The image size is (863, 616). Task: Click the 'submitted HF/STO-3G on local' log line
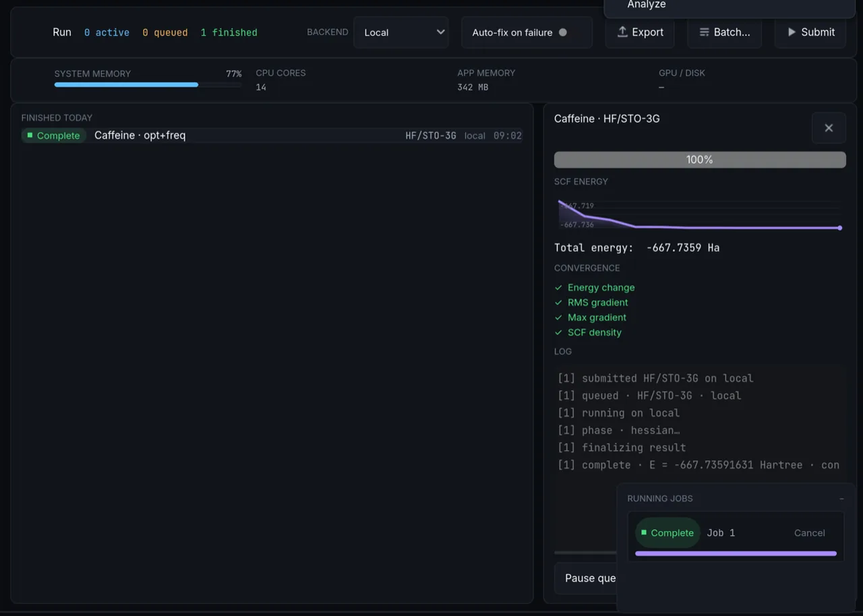pyautogui.click(x=655, y=379)
